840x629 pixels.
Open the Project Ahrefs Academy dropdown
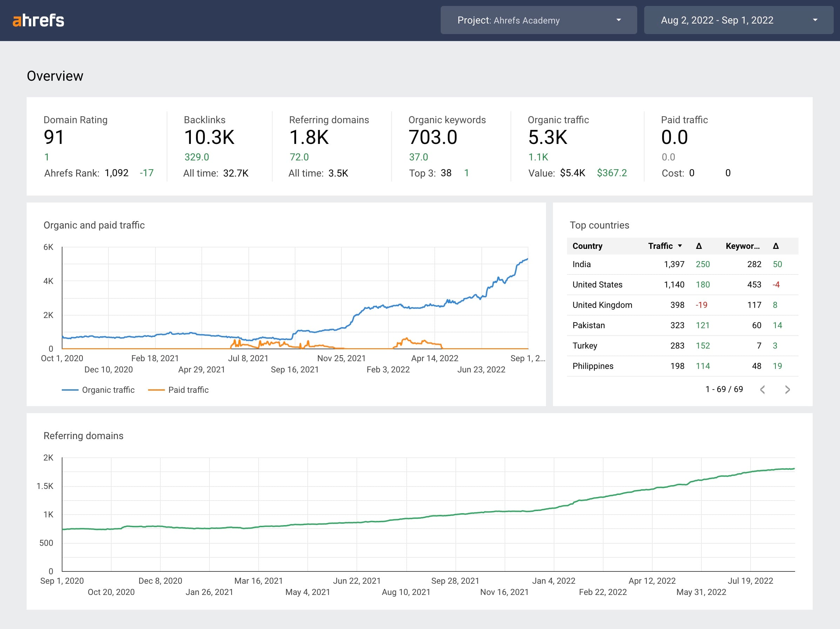click(x=538, y=20)
